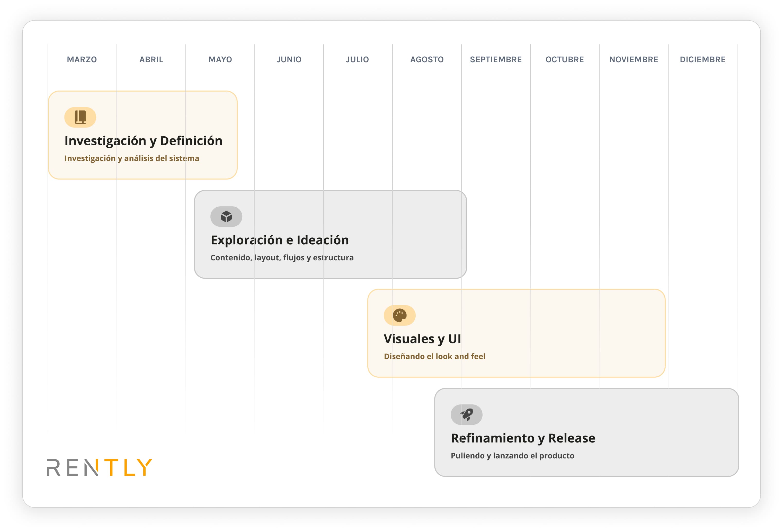Select the SEPTIEMBRE month header
This screenshot has width=783, height=532.
coord(496,60)
